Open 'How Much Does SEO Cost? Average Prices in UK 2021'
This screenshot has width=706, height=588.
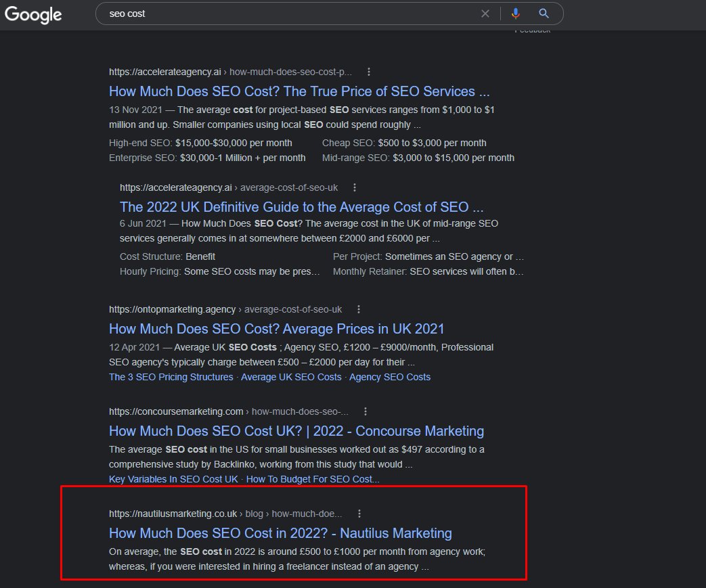click(276, 329)
